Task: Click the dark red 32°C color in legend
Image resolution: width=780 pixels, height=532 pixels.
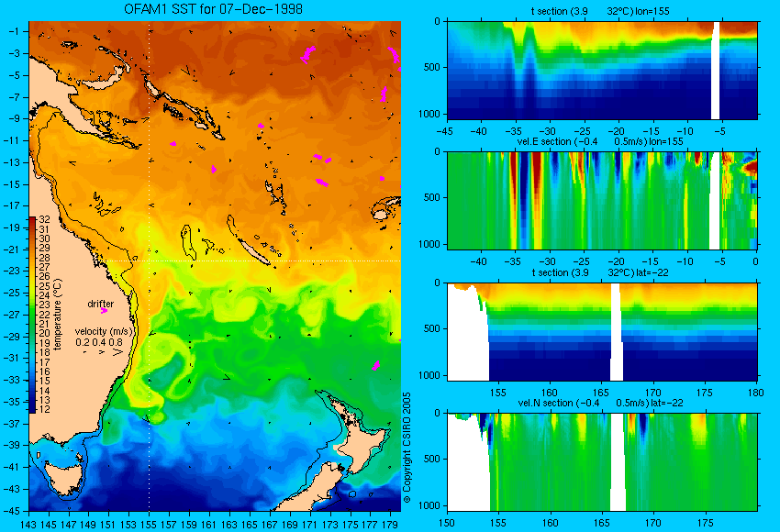Action: tap(32, 219)
